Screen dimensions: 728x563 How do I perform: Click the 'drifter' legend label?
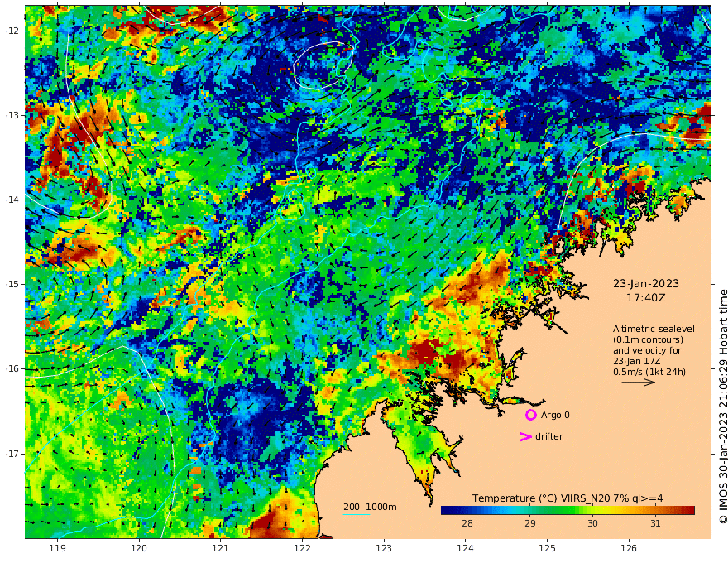tap(548, 436)
